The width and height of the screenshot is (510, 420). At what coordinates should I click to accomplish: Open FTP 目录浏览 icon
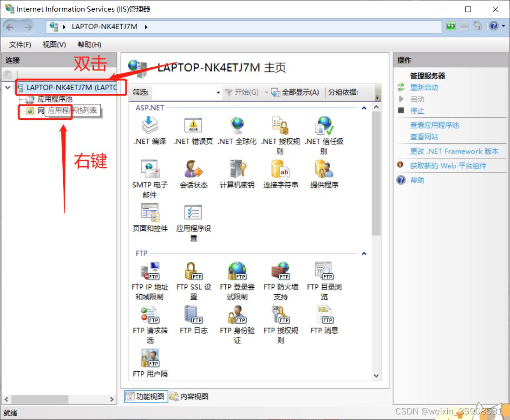(324, 271)
